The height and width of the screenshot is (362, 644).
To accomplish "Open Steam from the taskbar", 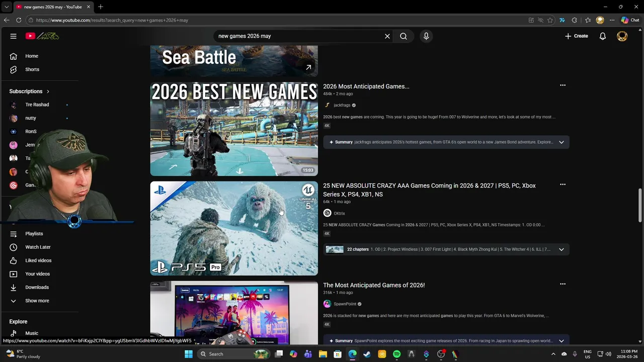I will (x=367, y=354).
